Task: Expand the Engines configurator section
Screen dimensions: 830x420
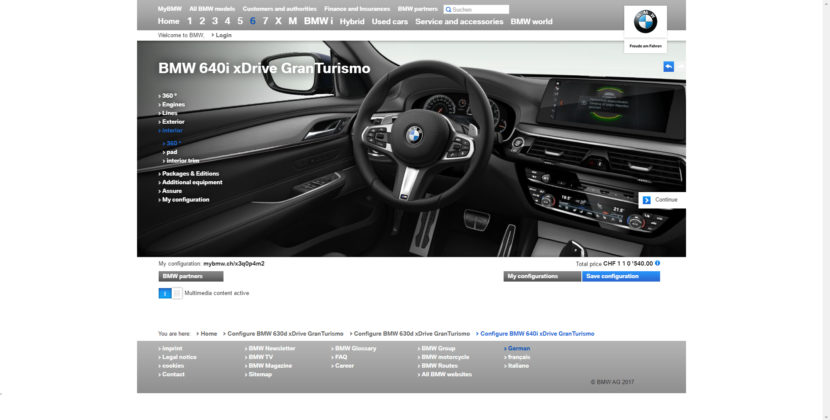Action: (x=173, y=104)
